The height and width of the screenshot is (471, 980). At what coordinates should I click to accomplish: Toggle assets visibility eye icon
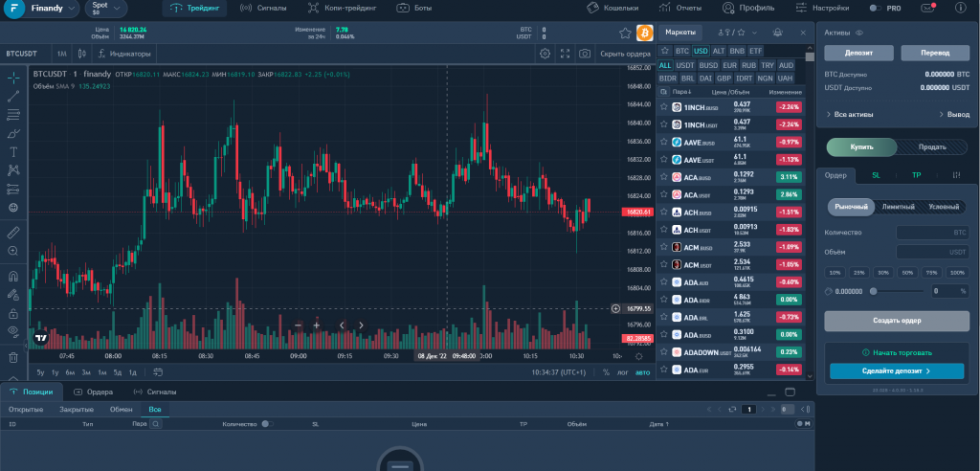(x=859, y=33)
